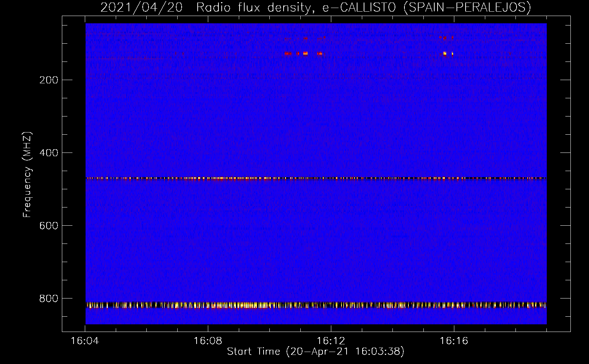Click the 200 frequency tick label
589x364 pixels.
[x=49, y=80]
